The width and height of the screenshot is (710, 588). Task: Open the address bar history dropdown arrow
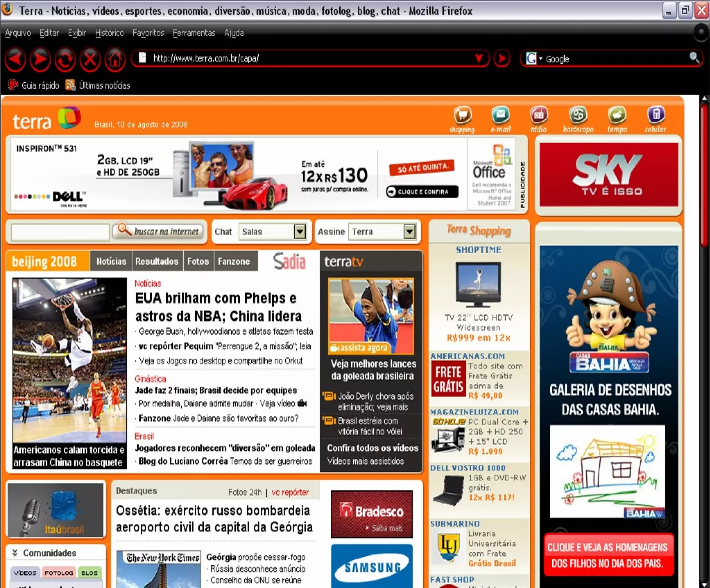click(x=479, y=58)
